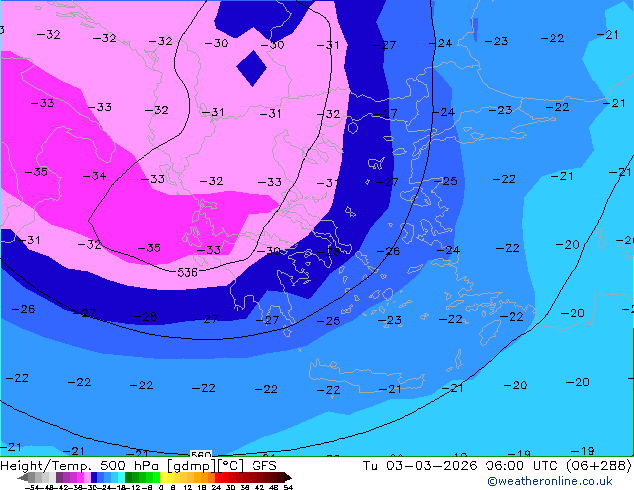
Task: Select the -34 temperature value on the map
Action: click(x=94, y=176)
